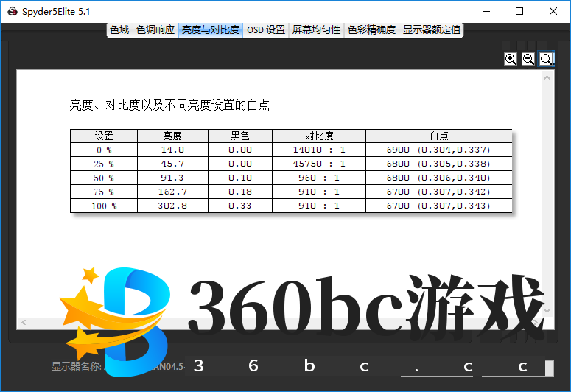Click the zoom out magnifier icon
This screenshot has height=392, width=571.
click(x=528, y=59)
